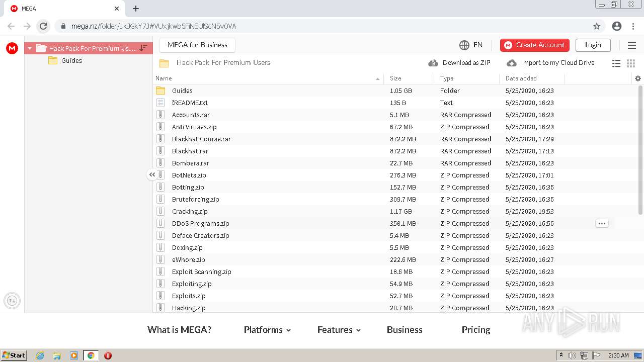
Task: Select Cracking.zip file
Action: pyautogui.click(x=190, y=212)
